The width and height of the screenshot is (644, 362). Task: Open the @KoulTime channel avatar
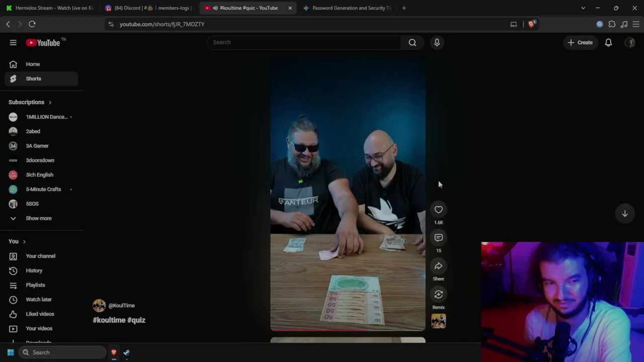click(x=99, y=305)
